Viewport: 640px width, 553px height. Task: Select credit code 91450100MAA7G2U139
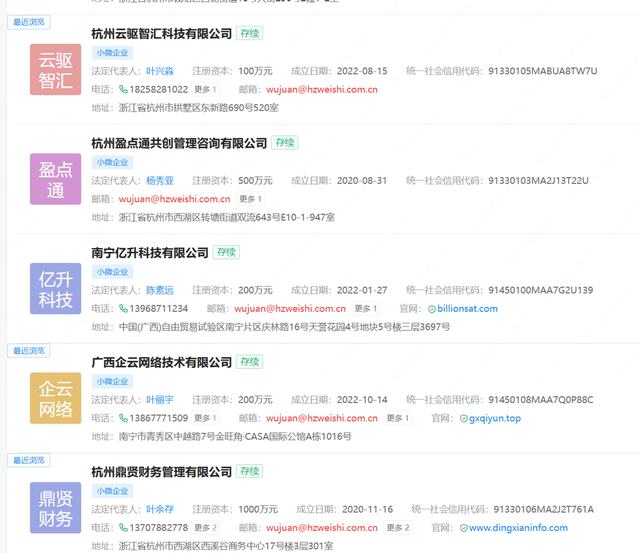[x=540, y=290]
